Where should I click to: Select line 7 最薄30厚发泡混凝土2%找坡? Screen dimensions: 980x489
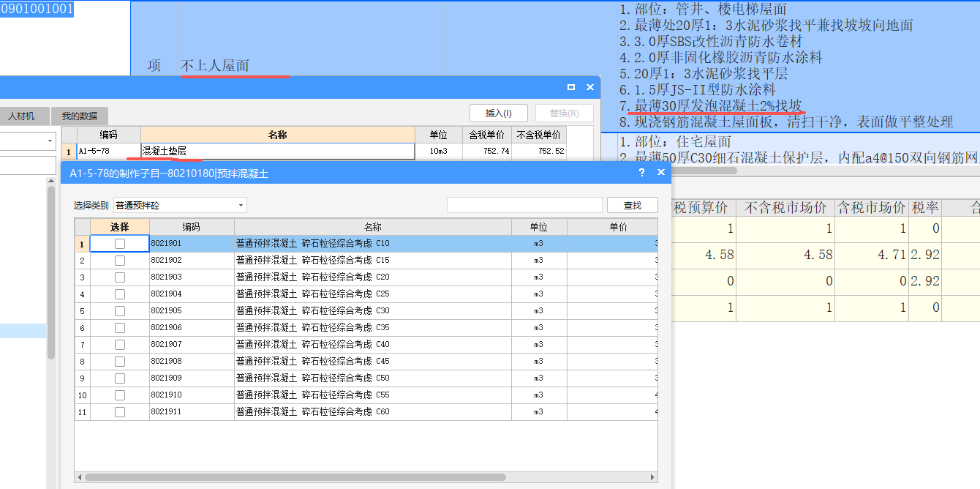[x=711, y=105]
